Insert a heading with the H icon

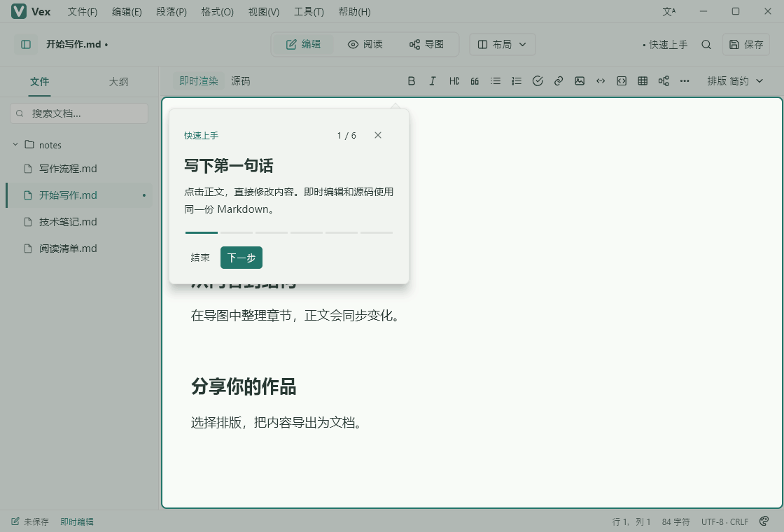click(x=454, y=81)
